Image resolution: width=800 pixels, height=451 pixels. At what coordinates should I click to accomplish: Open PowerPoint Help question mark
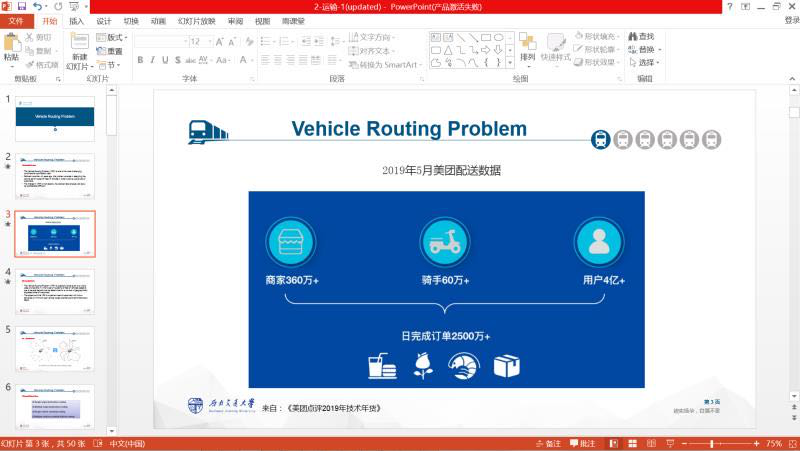tap(730, 6)
